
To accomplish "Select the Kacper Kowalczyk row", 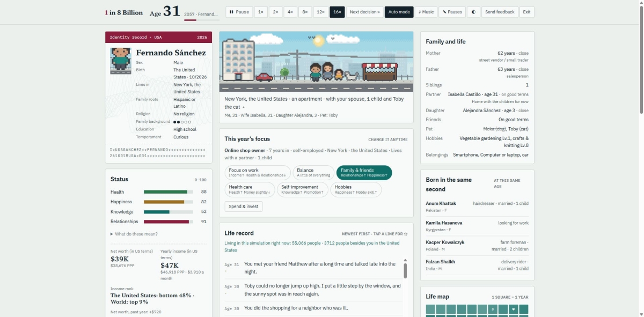I will 477,245.
